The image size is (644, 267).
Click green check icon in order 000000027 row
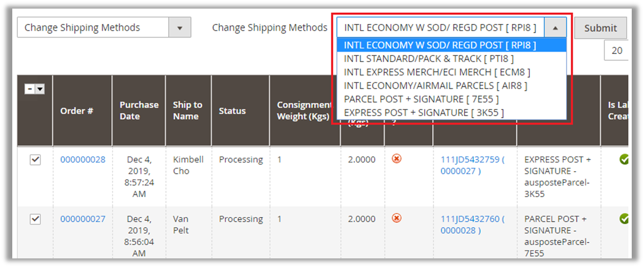[x=624, y=219]
